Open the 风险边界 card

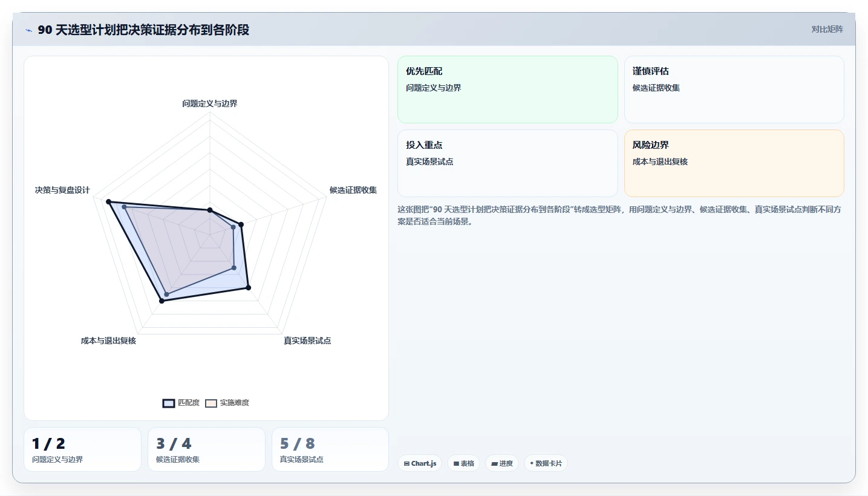click(x=734, y=163)
